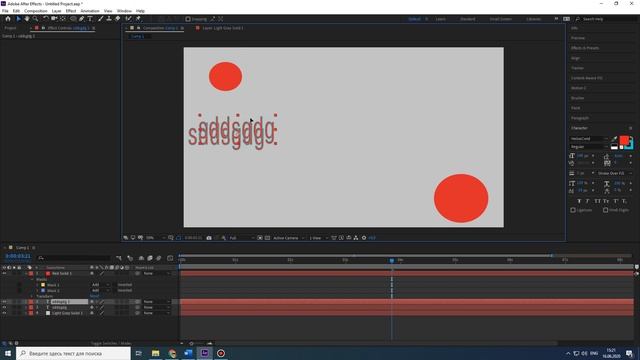Expand the Align panel
Viewport: 640px width, 360px height.
tap(575, 58)
